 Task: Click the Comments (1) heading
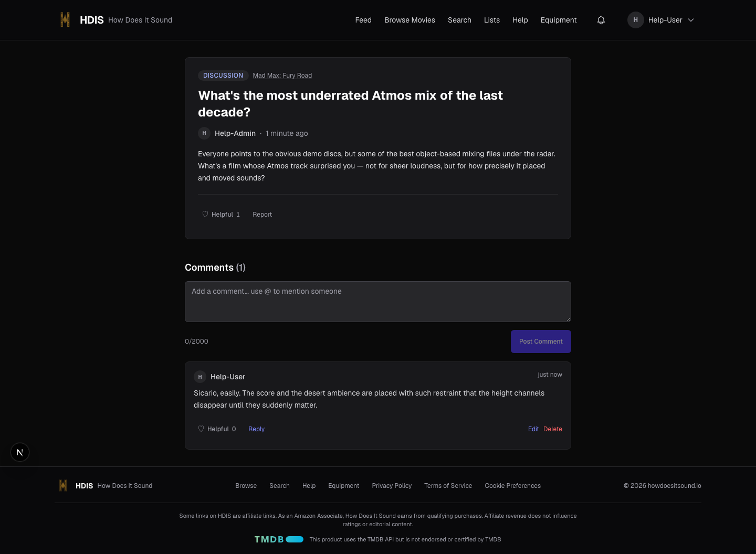[215, 268]
